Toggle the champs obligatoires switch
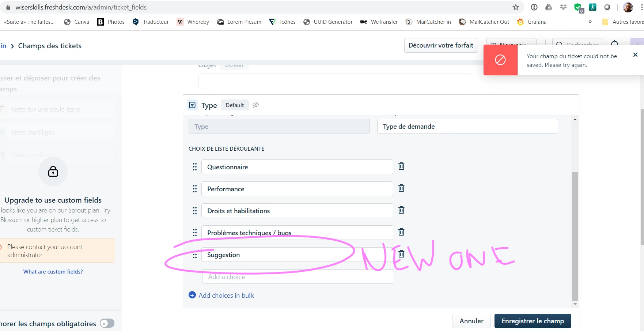The width and height of the screenshot is (644, 331). (x=107, y=323)
